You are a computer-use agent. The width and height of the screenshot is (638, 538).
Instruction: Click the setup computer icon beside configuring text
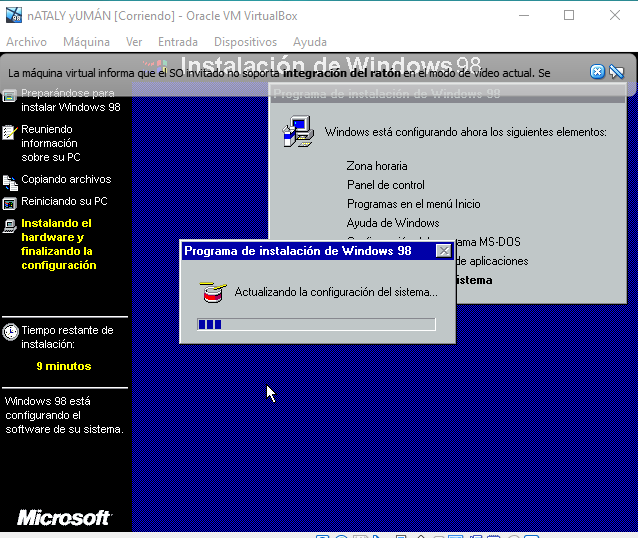(x=297, y=130)
